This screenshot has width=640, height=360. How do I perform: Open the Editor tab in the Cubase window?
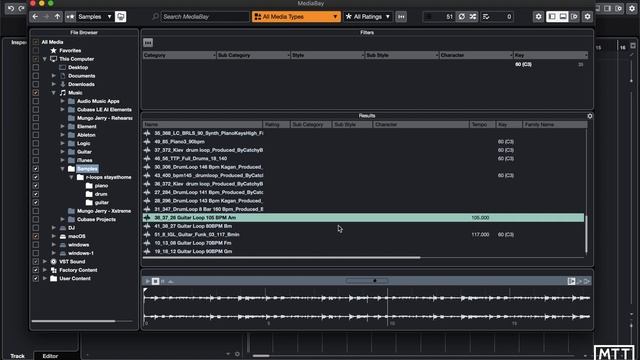(50, 356)
